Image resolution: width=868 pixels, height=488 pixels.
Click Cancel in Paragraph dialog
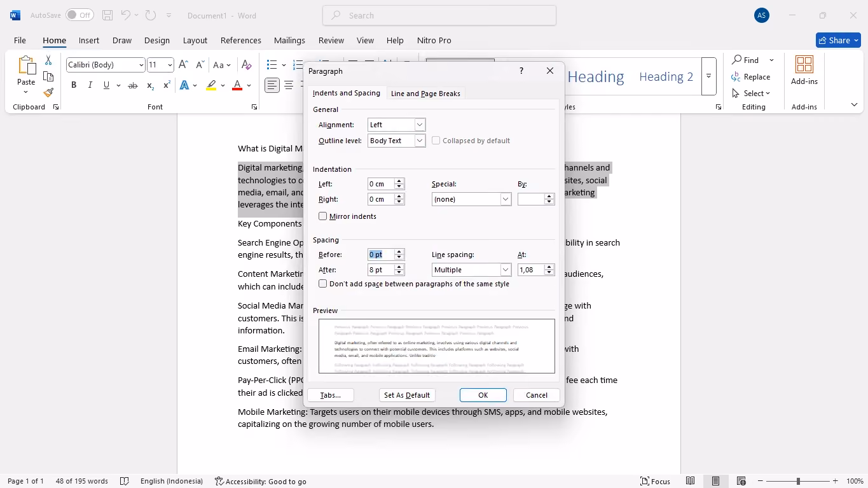[x=537, y=395]
